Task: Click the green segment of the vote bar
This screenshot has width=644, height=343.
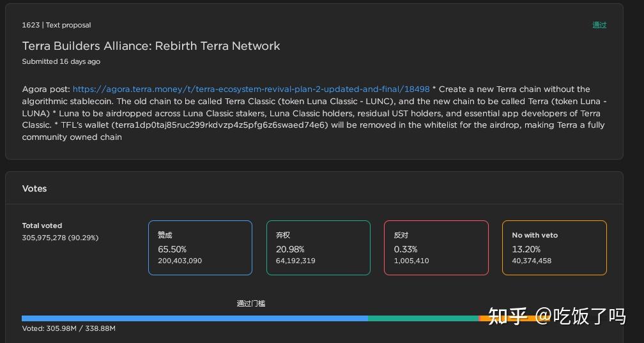Action: click(x=424, y=318)
